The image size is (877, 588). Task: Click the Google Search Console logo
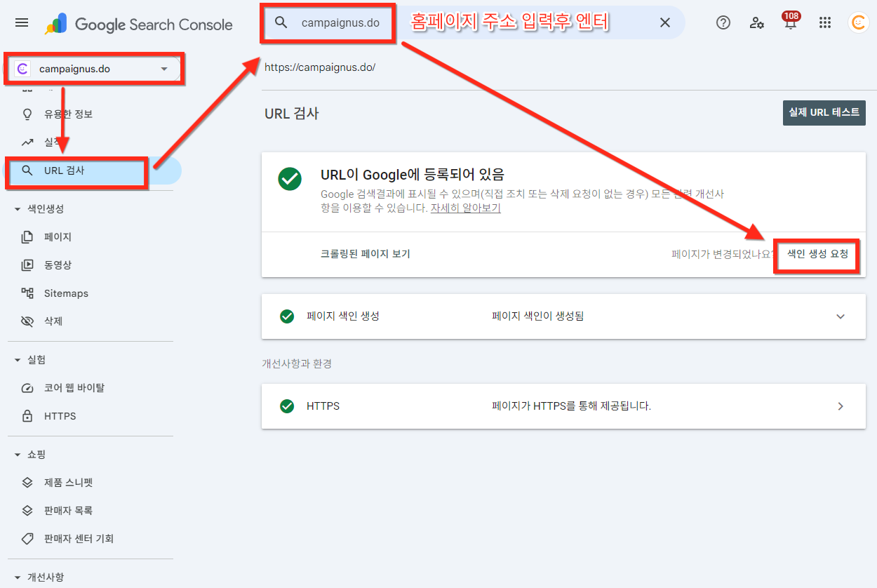tap(138, 25)
